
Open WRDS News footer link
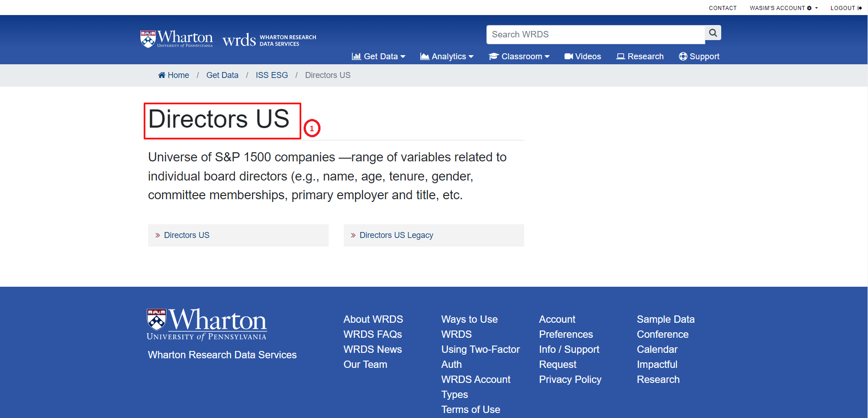pos(373,349)
